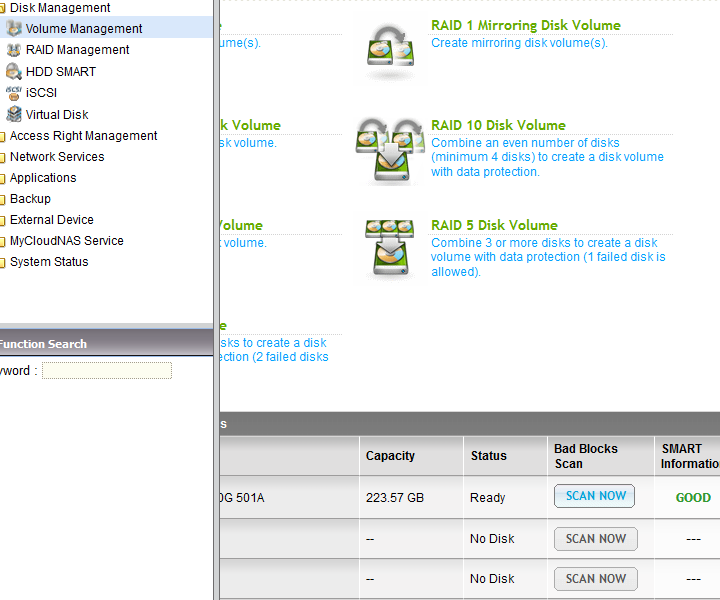Select MyCloudNAS Service in the tree
The height and width of the screenshot is (600, 720).
pyautogui.click(x=66, y=241)
